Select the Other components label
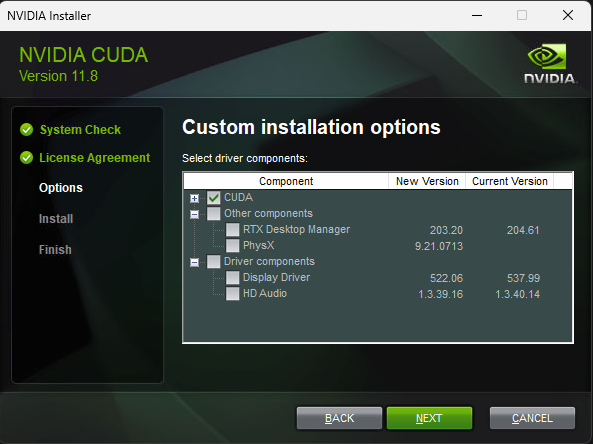The image size is (593, 444). tap(268, 213)
